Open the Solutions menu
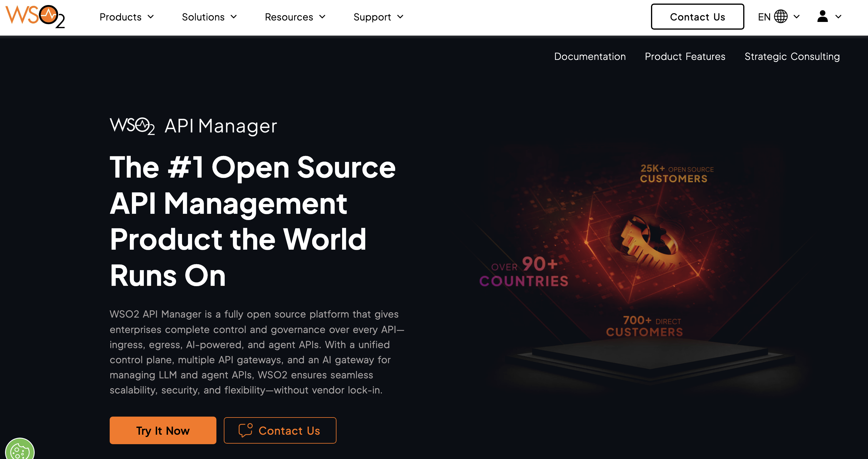Image resolution: width=868 pixels, height=459 pixels. click(x=209, y=17)
